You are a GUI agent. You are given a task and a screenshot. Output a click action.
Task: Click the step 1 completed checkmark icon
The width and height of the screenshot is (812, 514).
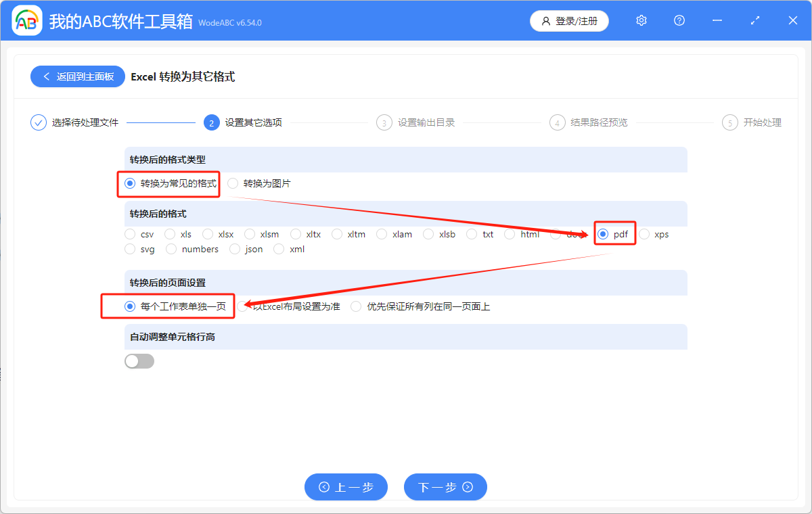(38, 122)
